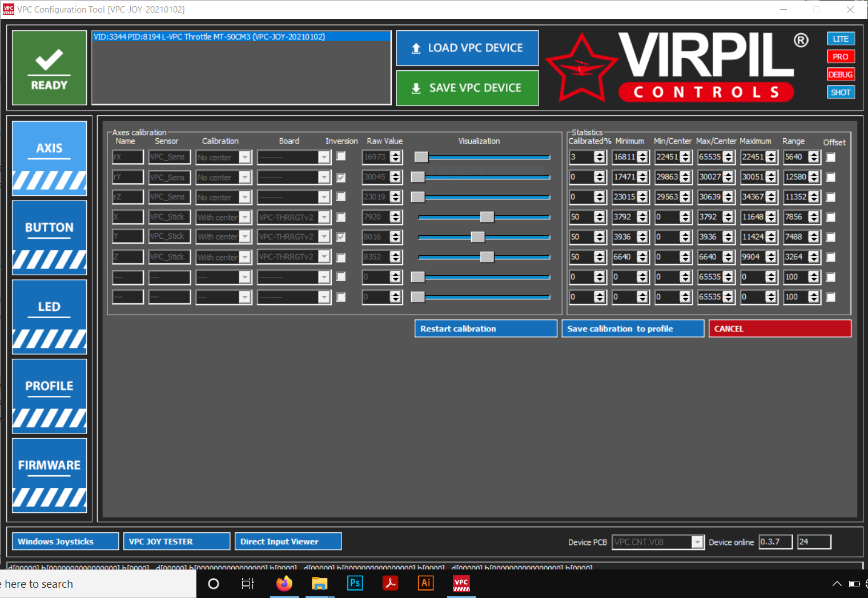This screenshot has height=598, width=868.
Task: Click the red CANCEL button
Action: [780, 328]
